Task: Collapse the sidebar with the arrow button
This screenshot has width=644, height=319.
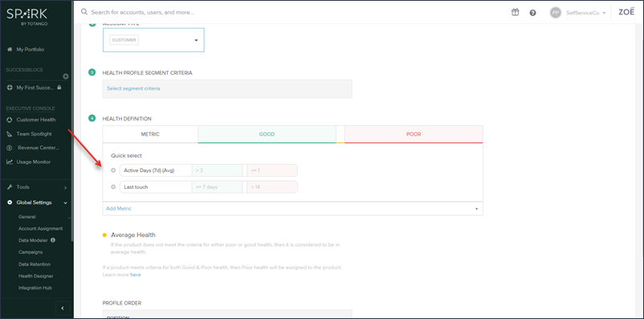Action: (63, 308)
